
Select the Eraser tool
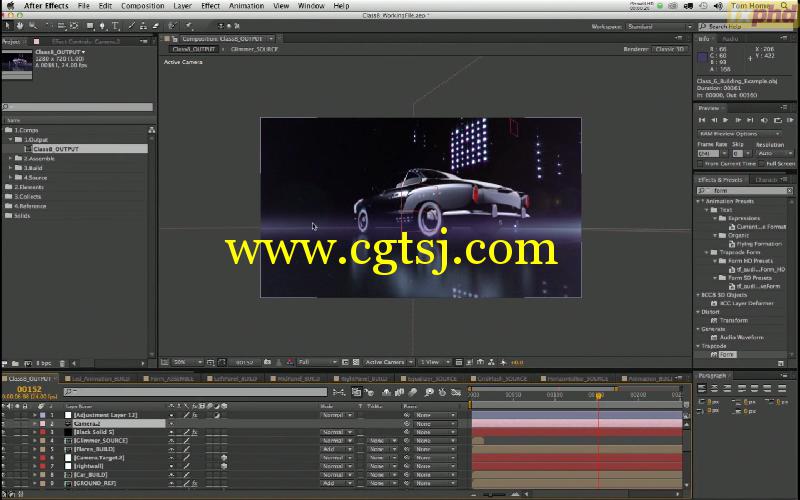[x=156, y=26]
